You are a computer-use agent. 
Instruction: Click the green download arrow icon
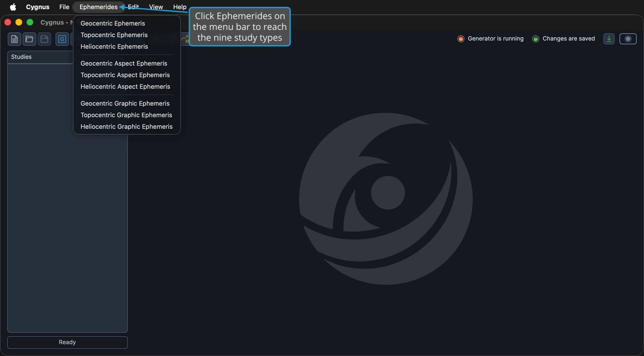click(609, 39)
